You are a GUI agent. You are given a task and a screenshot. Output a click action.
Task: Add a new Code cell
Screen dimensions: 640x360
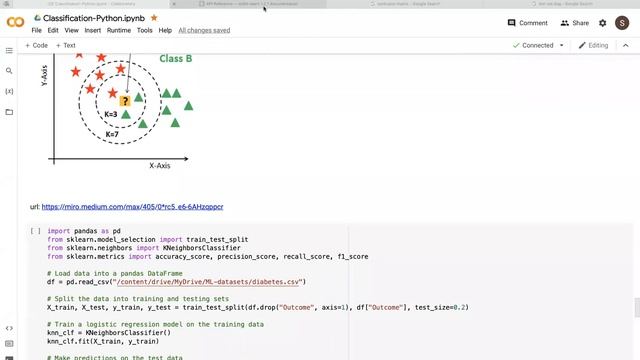tap(36, 45)
